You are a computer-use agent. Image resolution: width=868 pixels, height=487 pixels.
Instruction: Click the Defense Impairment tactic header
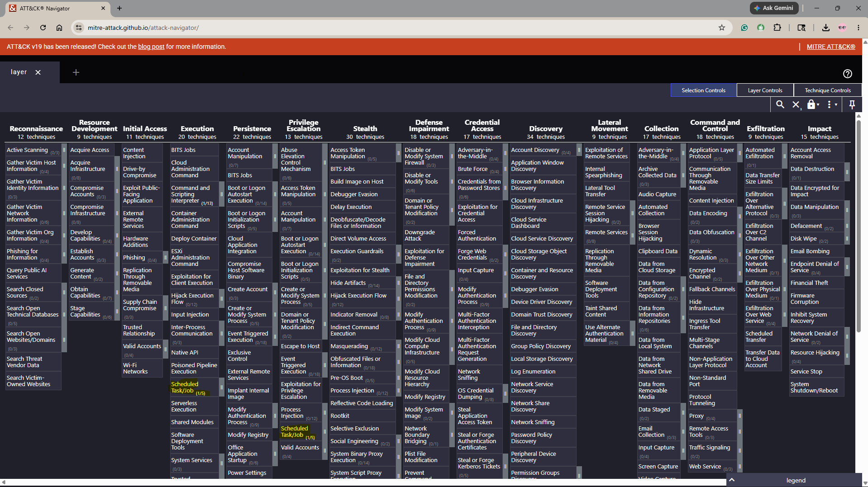pos(429,126)
